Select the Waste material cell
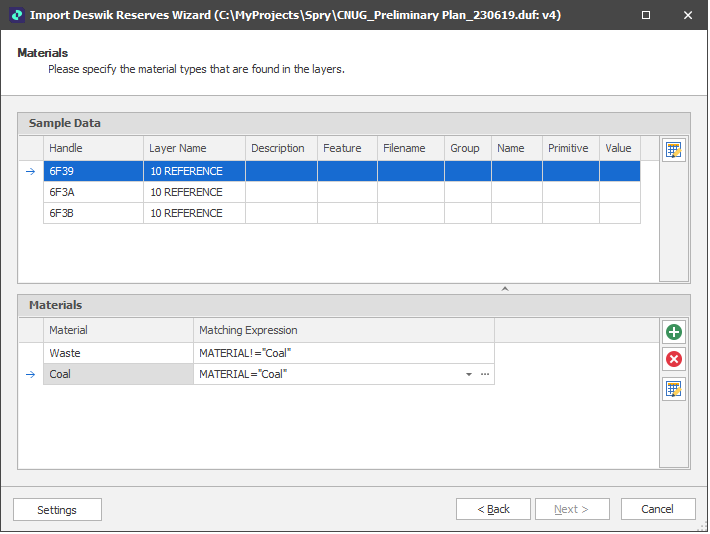This screenshot has height=534, width=710. coord(118,353)
